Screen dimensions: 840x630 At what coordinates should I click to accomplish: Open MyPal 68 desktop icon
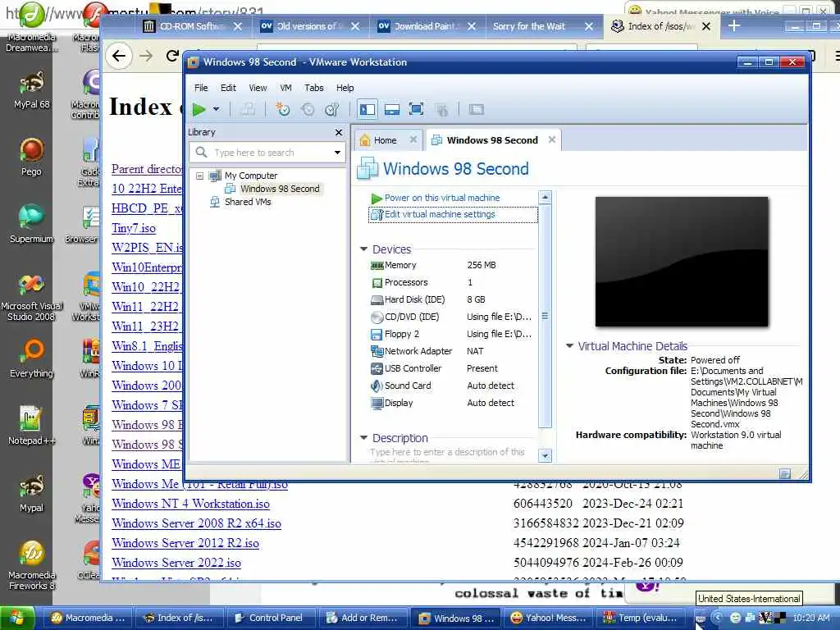point(32,90)
